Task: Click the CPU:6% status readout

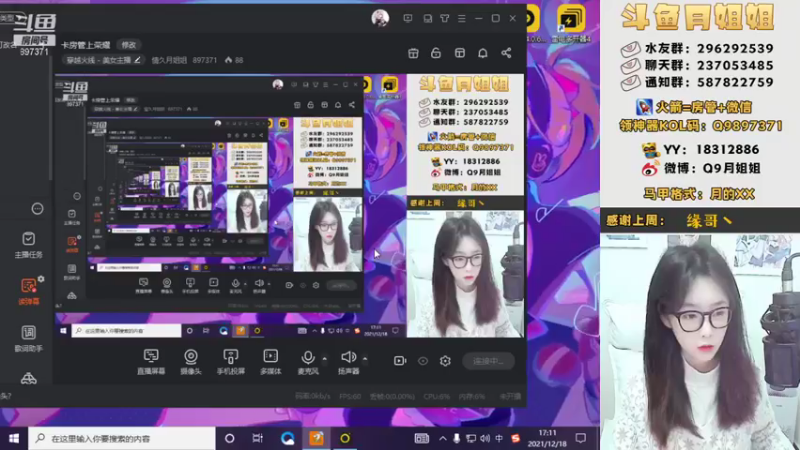Action: pos(436,396)
